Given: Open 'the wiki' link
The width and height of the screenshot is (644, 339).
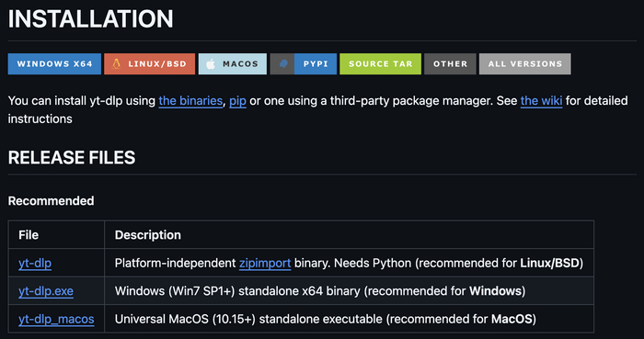Looking at the screenshot, I should click(541, 101).
